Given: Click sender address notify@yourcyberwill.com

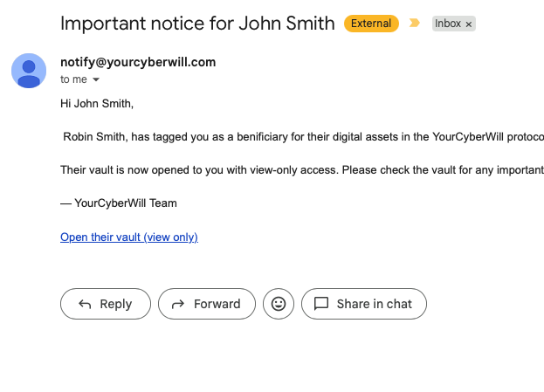Looking at the screenshot, I should 138,62.
